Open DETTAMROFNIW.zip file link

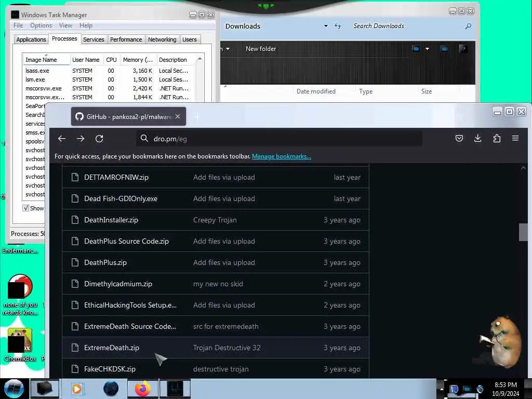point(116,178)
